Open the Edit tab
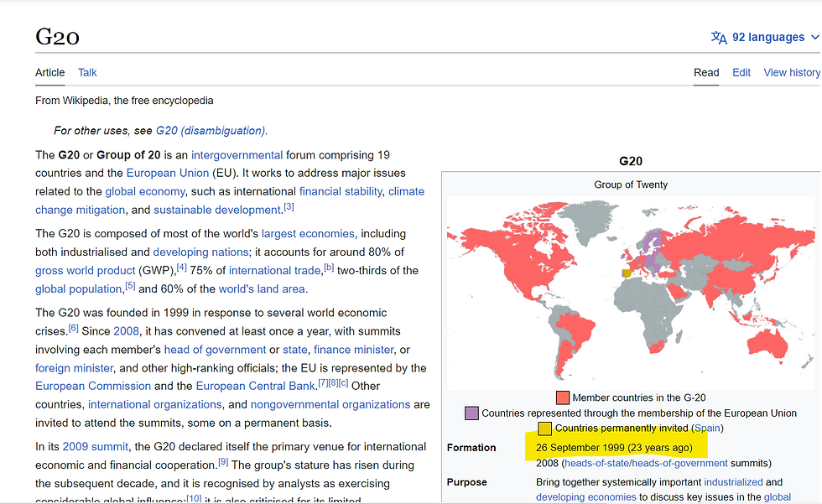The image size is (822, 504). 741,73
